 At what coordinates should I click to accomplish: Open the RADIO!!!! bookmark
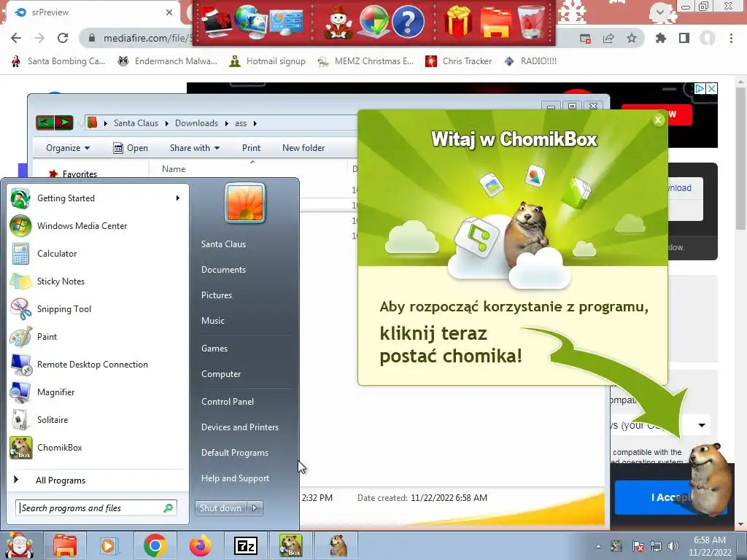coord(531,61)
